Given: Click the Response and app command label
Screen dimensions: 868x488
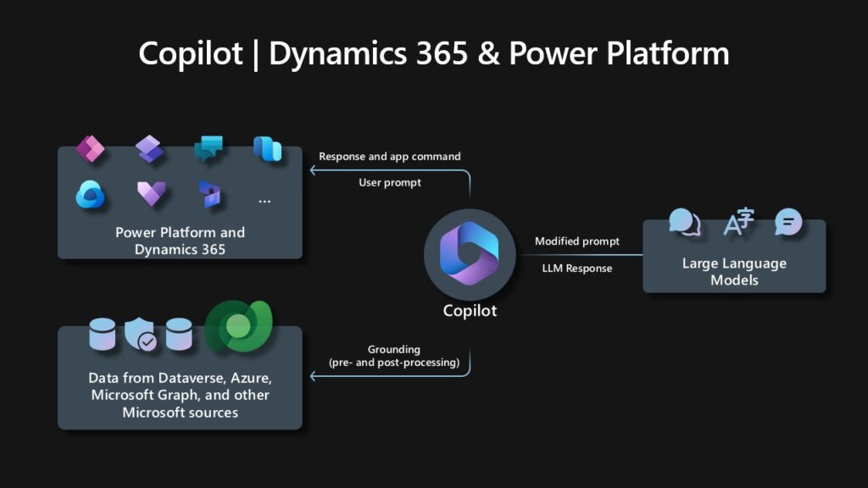Looking at the screenshot, I should coord(390,156).
